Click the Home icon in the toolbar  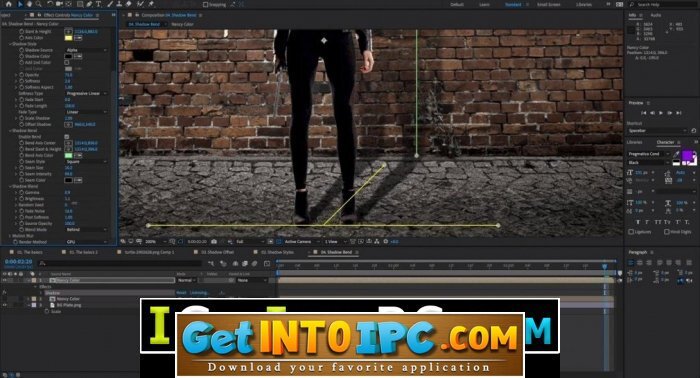[x=8, y=4]
